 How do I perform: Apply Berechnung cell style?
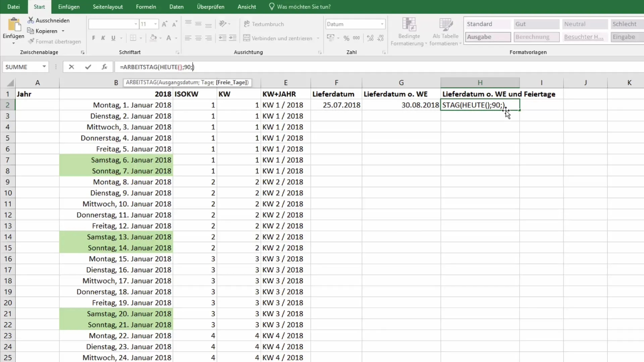click(537, 37)
